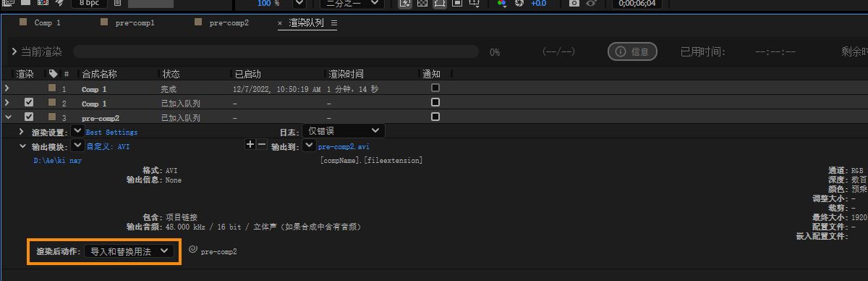Enable notify checkbox for pre-comp2 row
The width and height of the screenshot is (868, 281).
(435, 117)
